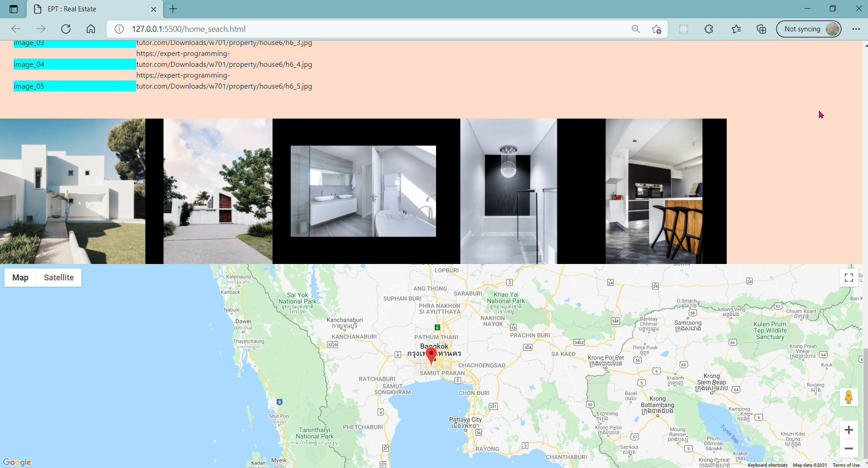Screen dimensions: 868x468
Task: Click Kanchanaburi label on map
Action: click(x=345, y=323)
